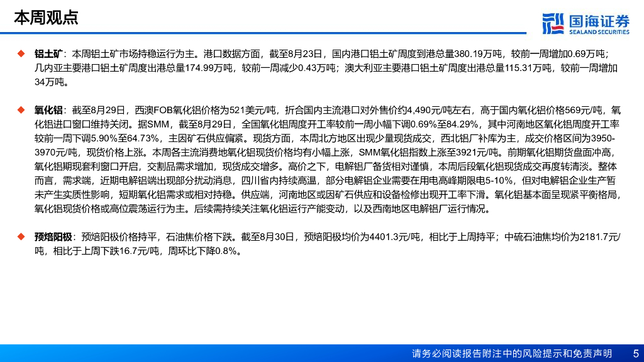
Task: Click the red diamond bullet beside 氧化铝
Action: (21, 110)
